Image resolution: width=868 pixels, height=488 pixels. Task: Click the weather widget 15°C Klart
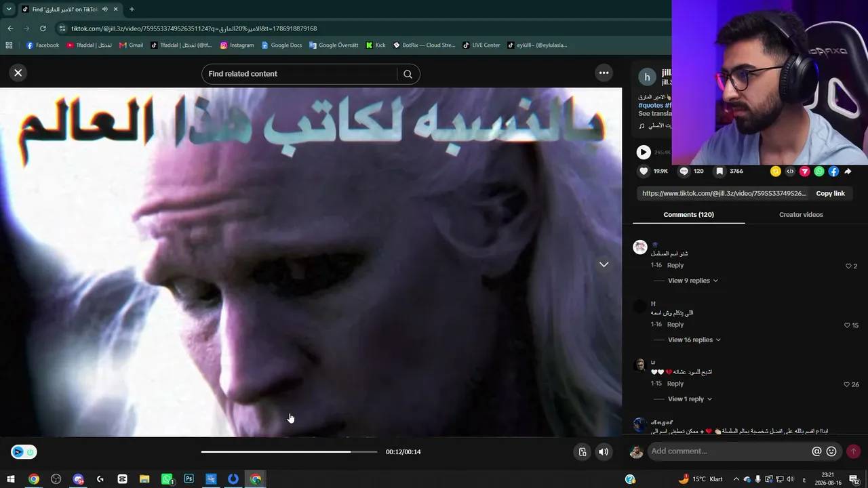[x=701, y=479]
